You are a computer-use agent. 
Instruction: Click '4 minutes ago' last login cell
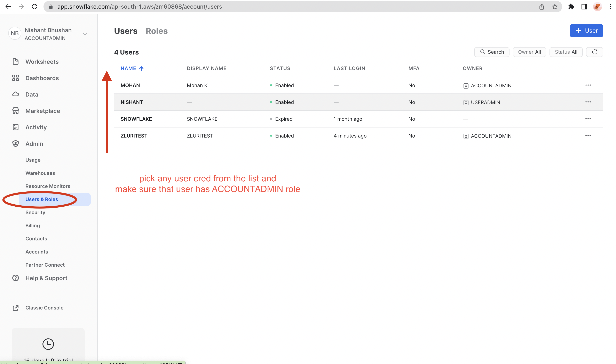350,136
